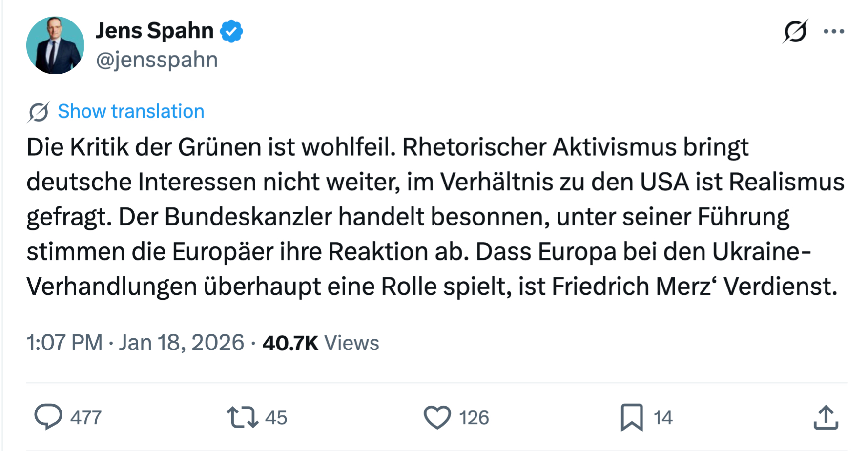The width and height of the screenshot is (868, 451).
Task: Open the 40.7K Views analytics
Action: click(320, 343)
